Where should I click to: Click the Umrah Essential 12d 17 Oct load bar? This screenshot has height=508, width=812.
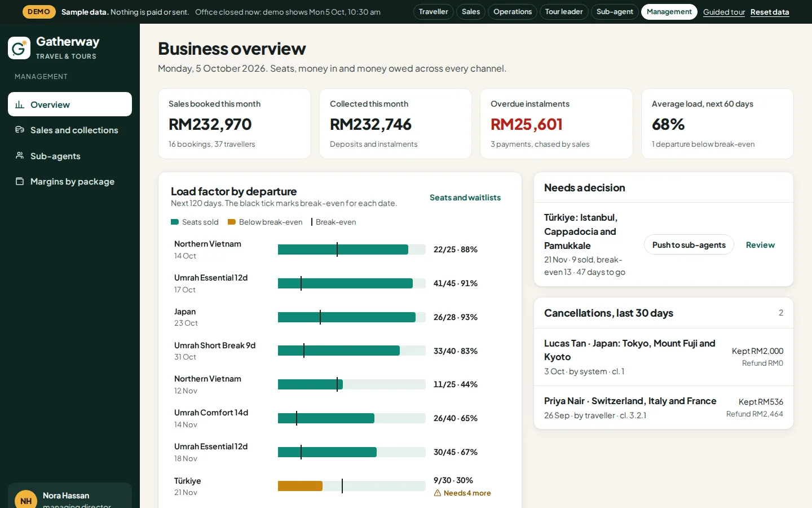pyautogui.click(x=352, y=283)
